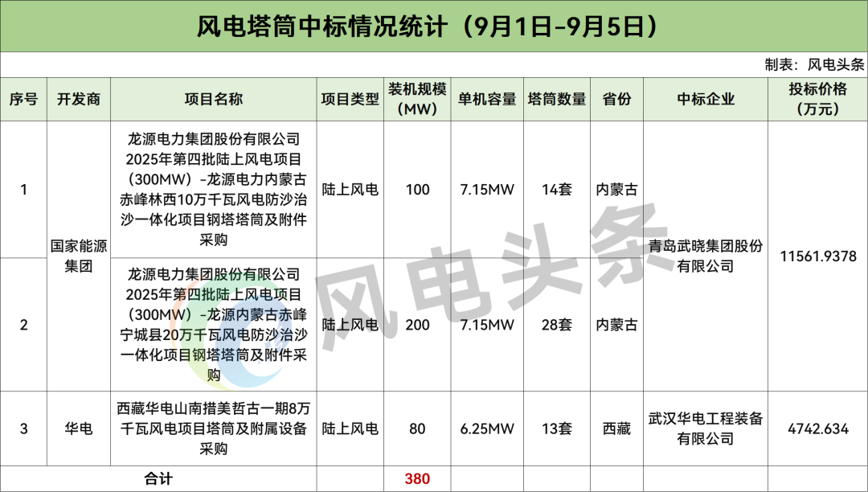
Task: Click the 14套 tower quantity cell
Action: 557,190
